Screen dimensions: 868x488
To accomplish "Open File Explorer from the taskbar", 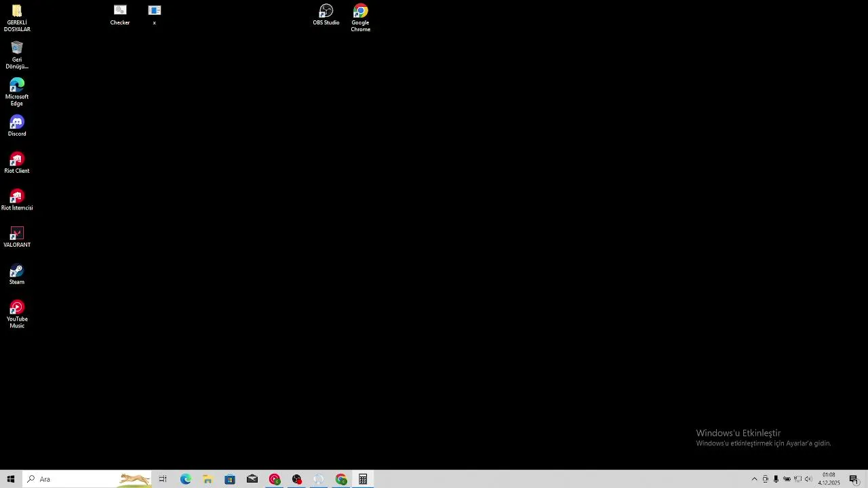I will pos(208,479).
